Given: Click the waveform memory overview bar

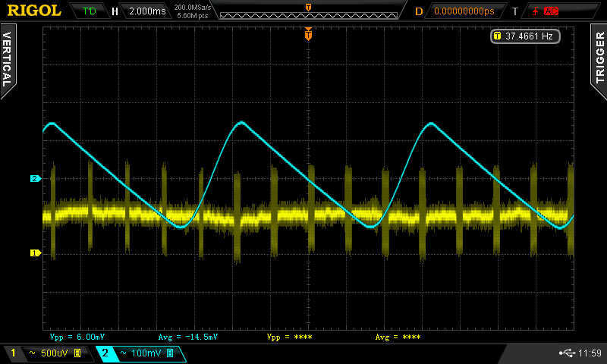Looking at the screenshot, I should click(309, 15).
